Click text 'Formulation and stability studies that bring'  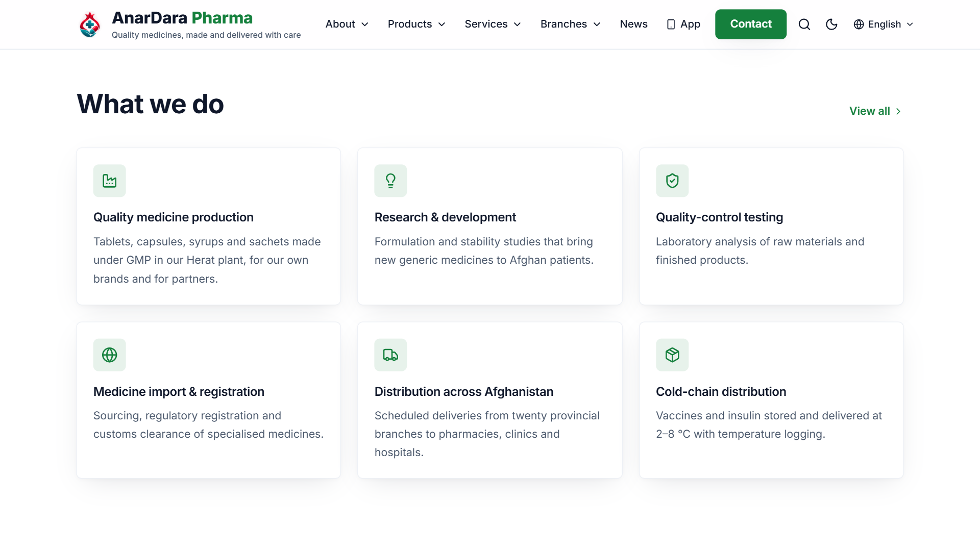[484, 242]
